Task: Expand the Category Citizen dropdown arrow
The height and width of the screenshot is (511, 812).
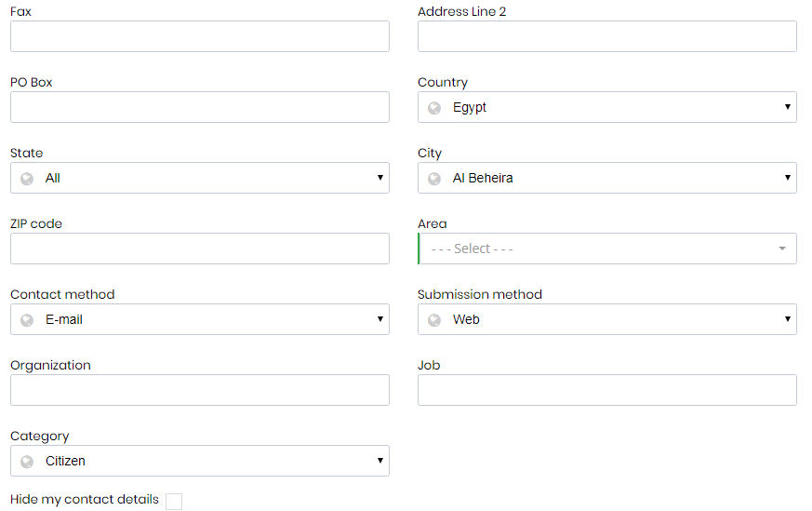Action: [x=380, y=461]
